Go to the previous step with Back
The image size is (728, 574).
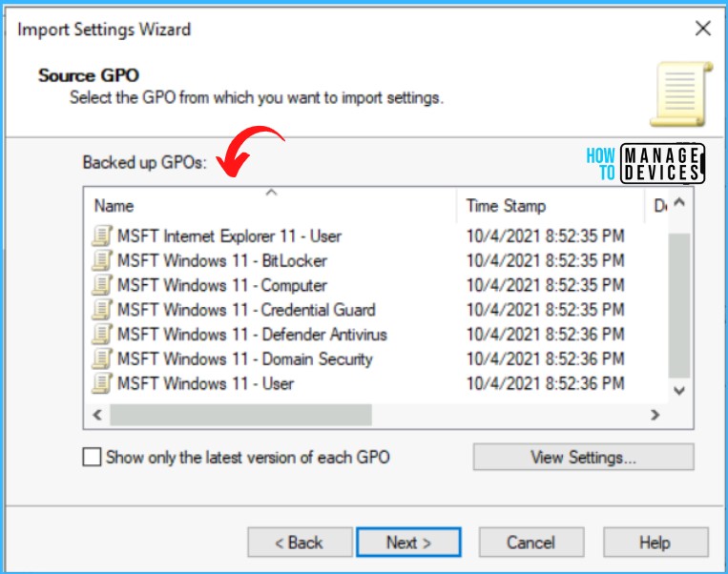pyautogui.click(x=300, y=542)
